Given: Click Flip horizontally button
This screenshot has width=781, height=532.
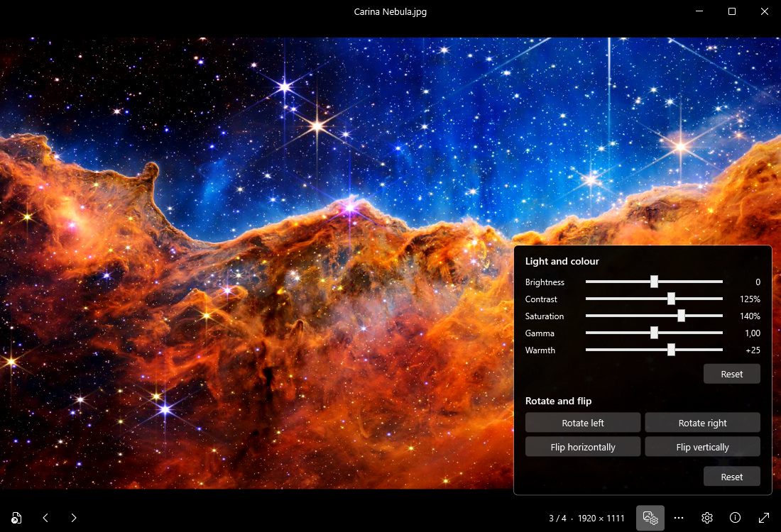Looking at the screenshot, I should click(x=583, y=447).
